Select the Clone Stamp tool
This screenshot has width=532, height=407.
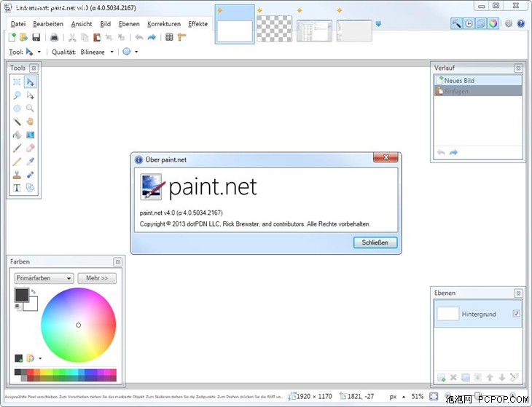point(17,175)
